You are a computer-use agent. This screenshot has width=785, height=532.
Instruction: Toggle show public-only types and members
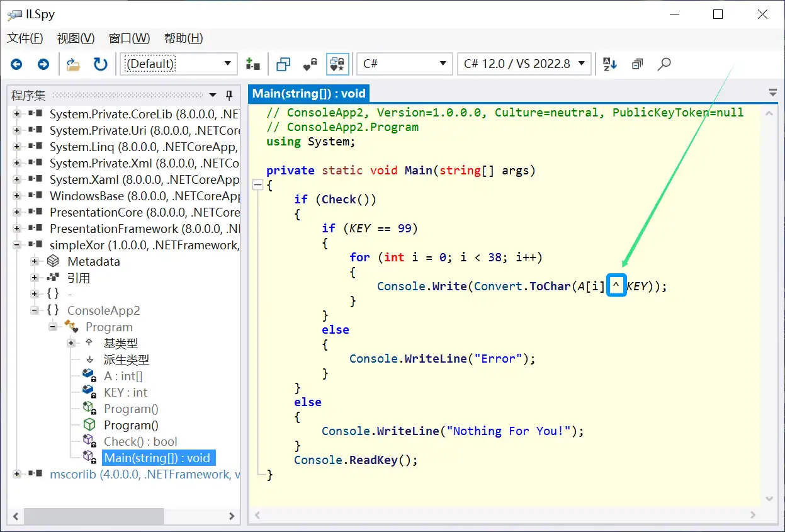point(283,64)
